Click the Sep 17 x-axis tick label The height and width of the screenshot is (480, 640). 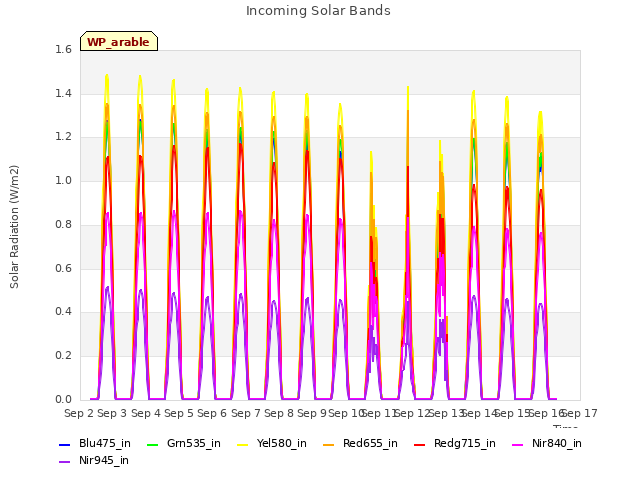point(581,413)
